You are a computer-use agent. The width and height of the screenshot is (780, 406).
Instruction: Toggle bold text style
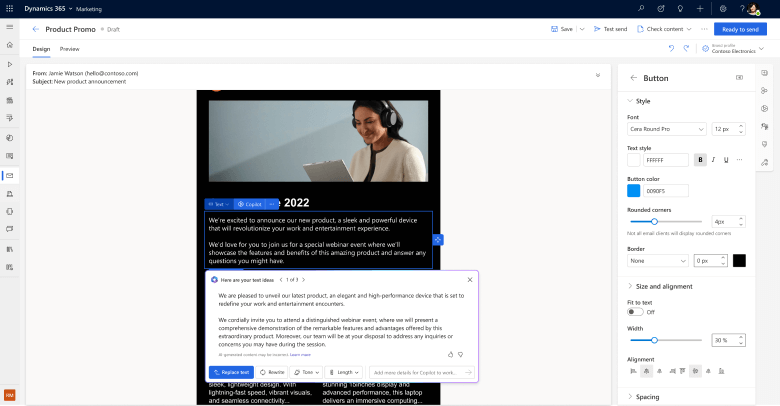[x=700, y=159]
